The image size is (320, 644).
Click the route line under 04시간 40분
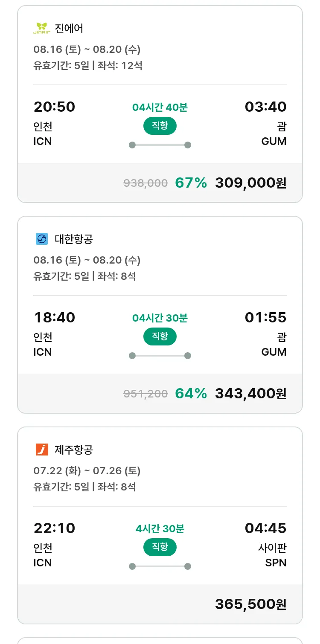[160, 145]
